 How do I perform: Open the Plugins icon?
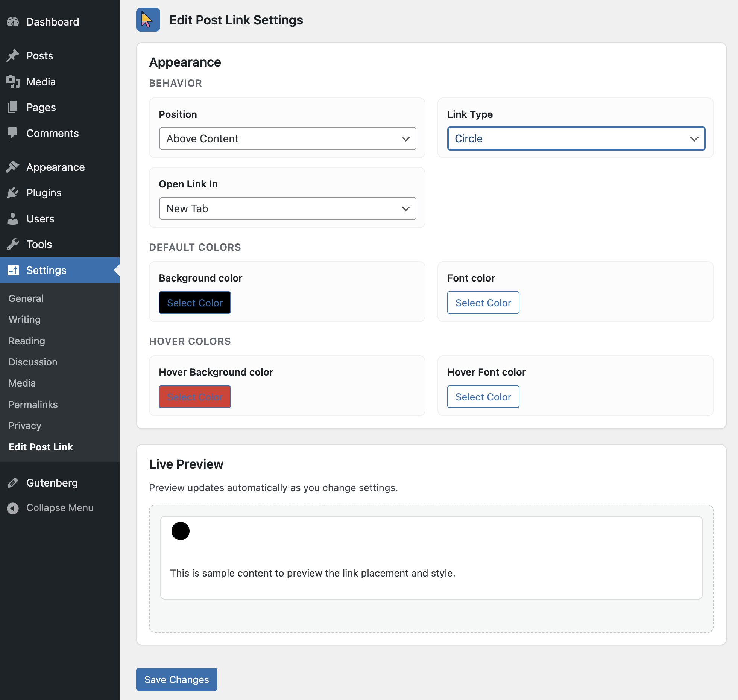13,193
